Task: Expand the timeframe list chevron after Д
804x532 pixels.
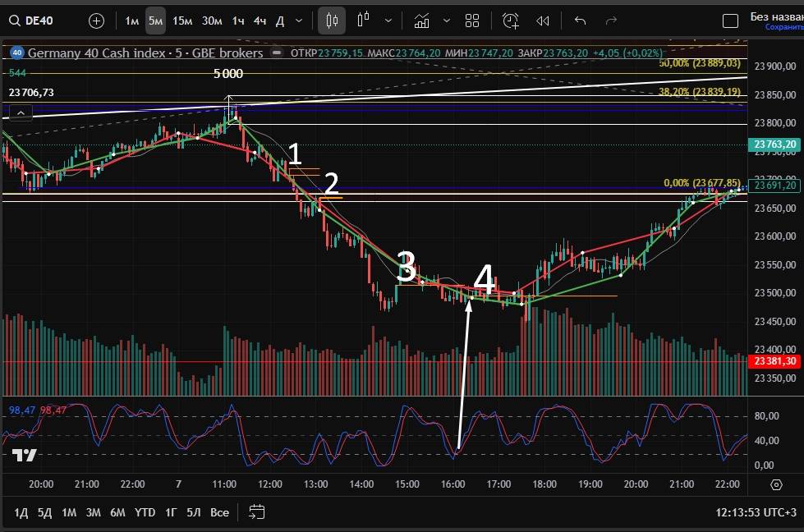Action: [x=298, y=21]
